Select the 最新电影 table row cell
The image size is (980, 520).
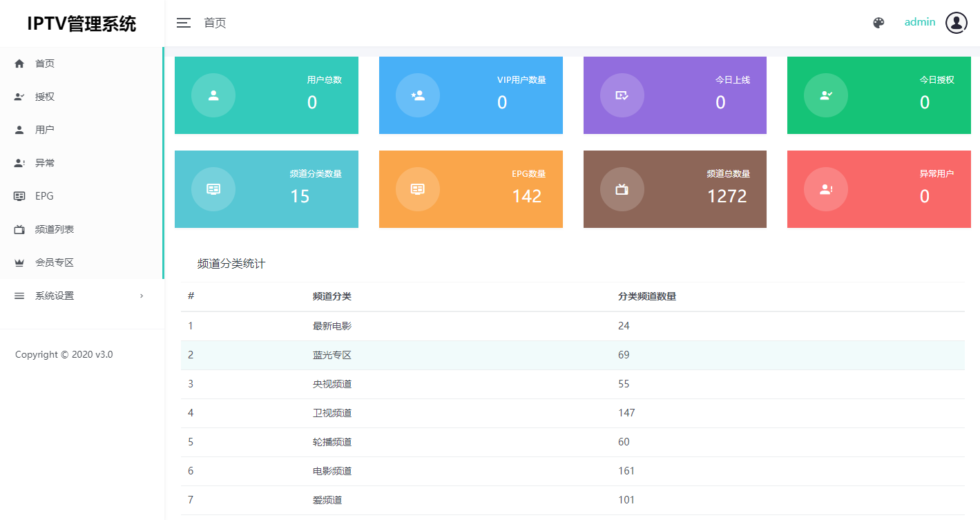(x=332, y=326)
